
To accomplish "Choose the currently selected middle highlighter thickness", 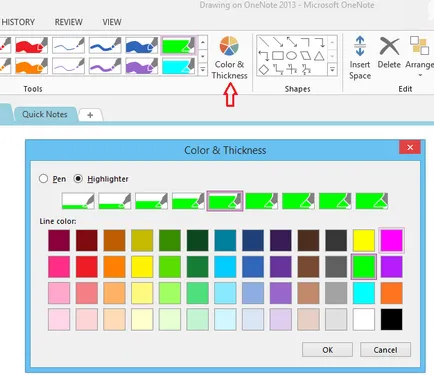I will coord(225,201).
